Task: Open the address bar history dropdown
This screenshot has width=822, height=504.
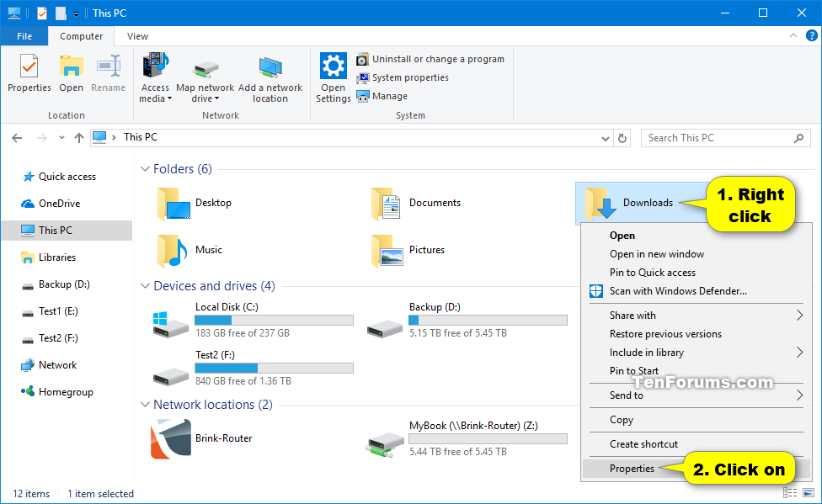Action: (x=606, y=138)
